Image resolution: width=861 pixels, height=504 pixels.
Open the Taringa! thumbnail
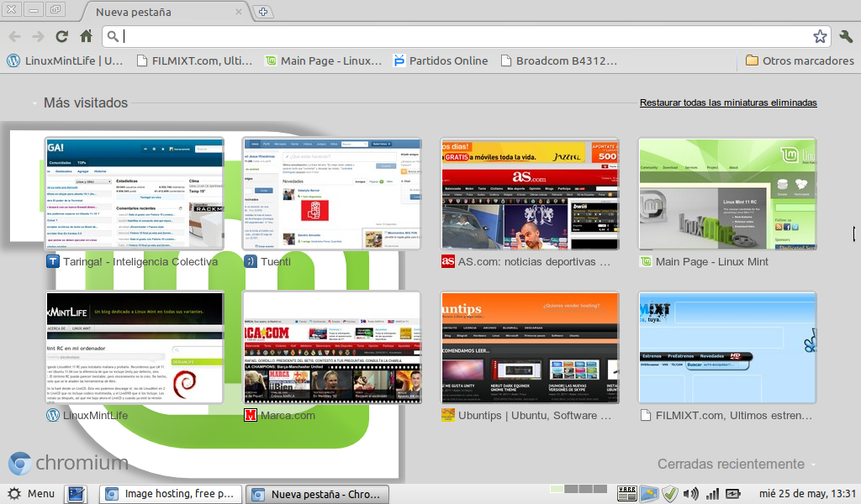135,193
